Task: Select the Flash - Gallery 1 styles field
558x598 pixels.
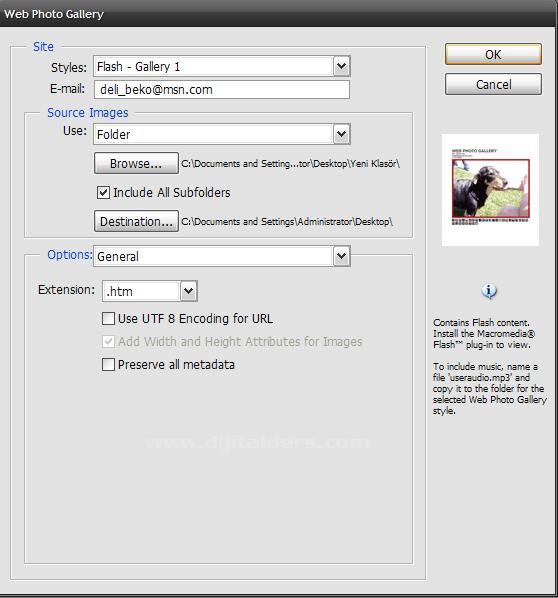Action: (x=214, y=66)
